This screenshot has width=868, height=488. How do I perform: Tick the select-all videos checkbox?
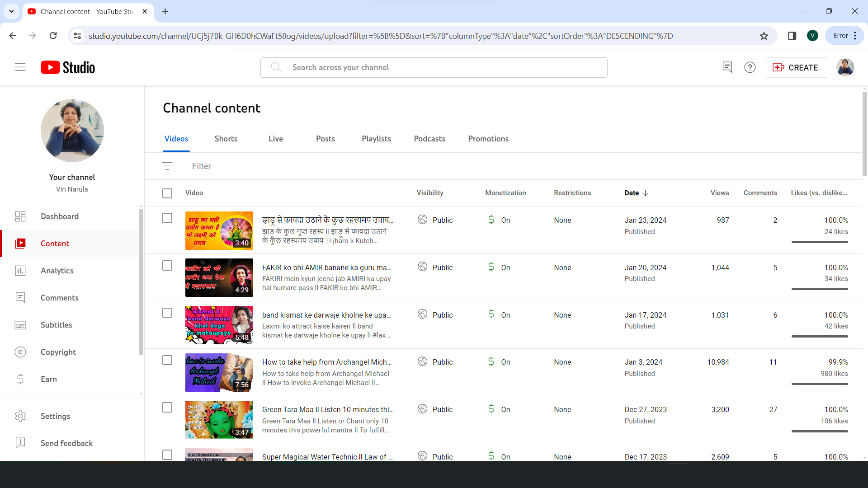(x=167, y=193)
